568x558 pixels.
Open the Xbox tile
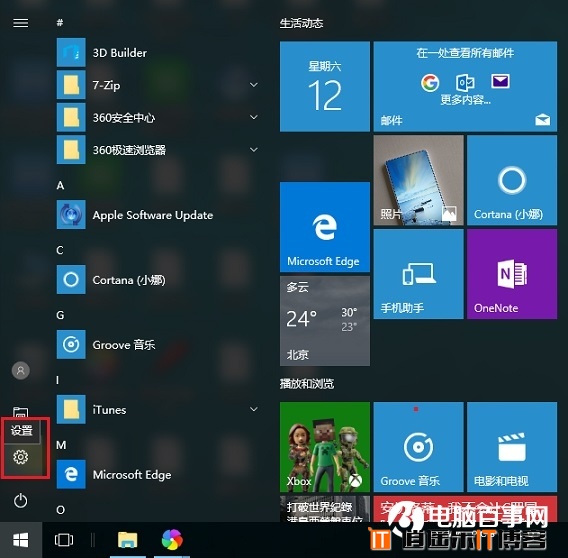pos(325,447)
